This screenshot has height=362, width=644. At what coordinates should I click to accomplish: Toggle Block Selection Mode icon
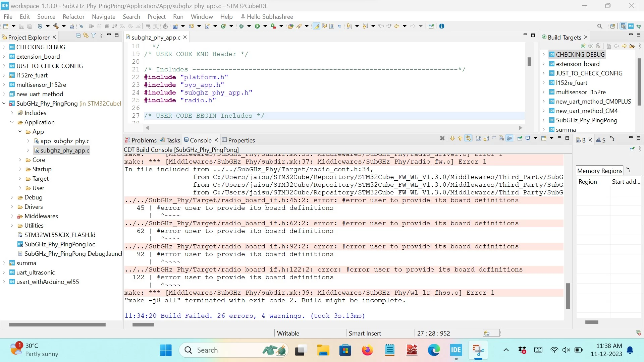pos(332,26)
